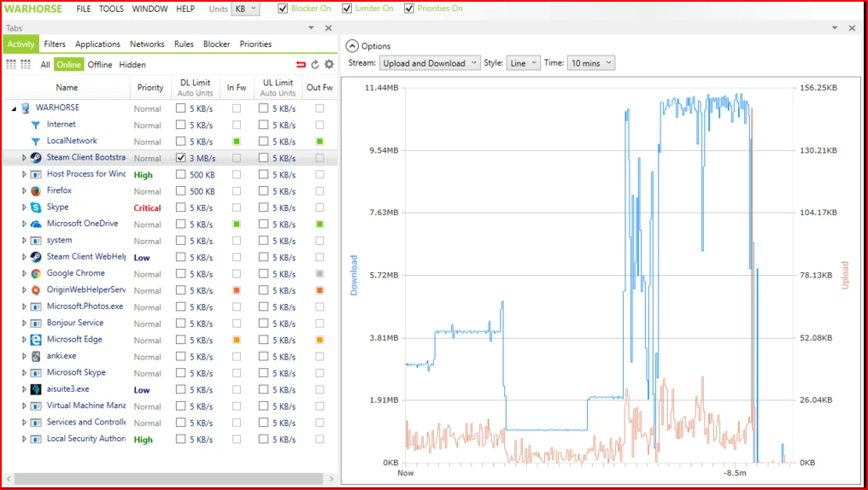This screenshot has width=868, height=490.
Task: Click the aisuite3.exe icon
Action: (36, 389)
